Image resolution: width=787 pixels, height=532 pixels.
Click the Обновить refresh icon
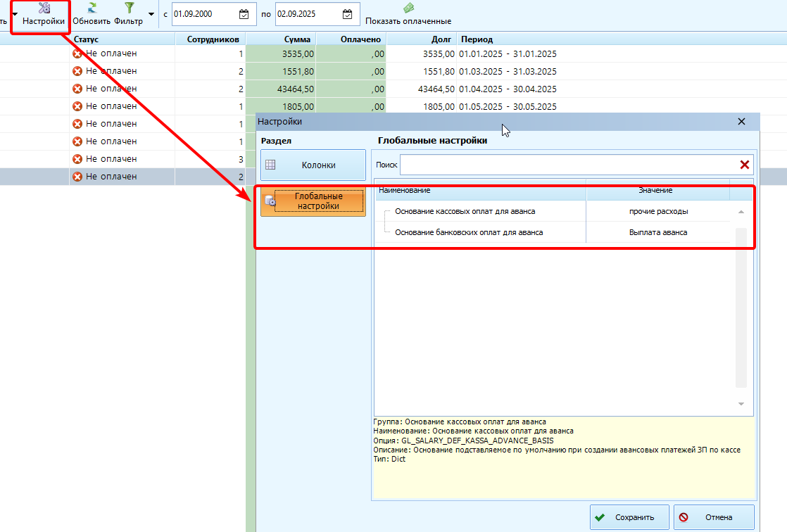[x=92, y=8]
